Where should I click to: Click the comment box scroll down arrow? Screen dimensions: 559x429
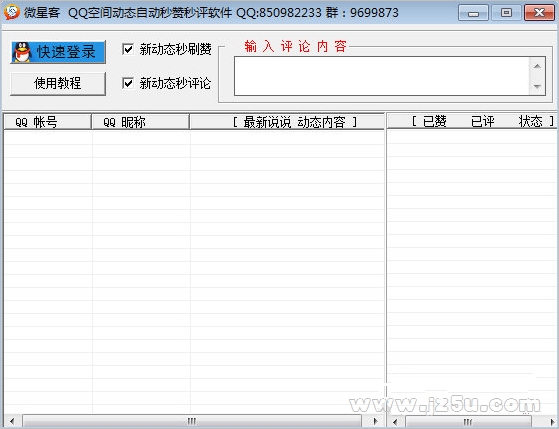tap(537, 86)
